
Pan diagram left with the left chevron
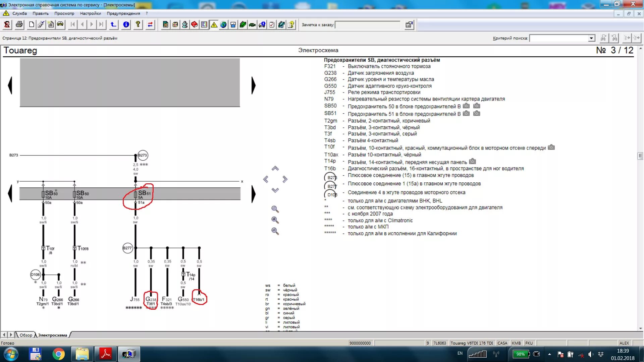tap(266, 179)
